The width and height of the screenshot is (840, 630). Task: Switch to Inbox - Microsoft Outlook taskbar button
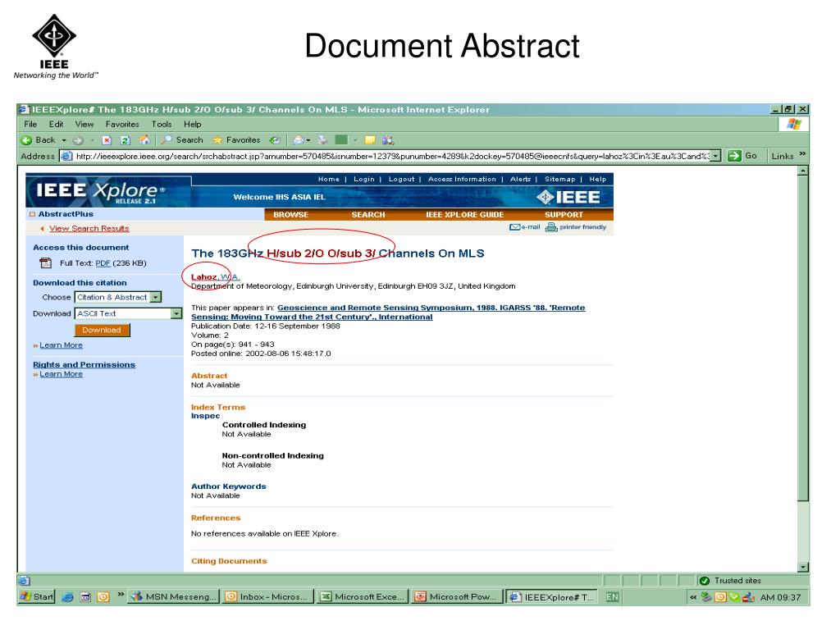267,597
